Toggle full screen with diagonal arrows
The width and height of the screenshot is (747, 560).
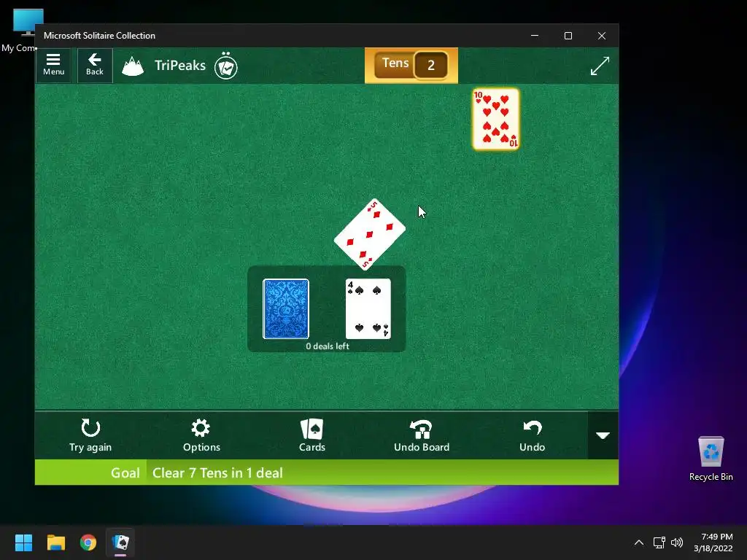[x=600, y=66]
